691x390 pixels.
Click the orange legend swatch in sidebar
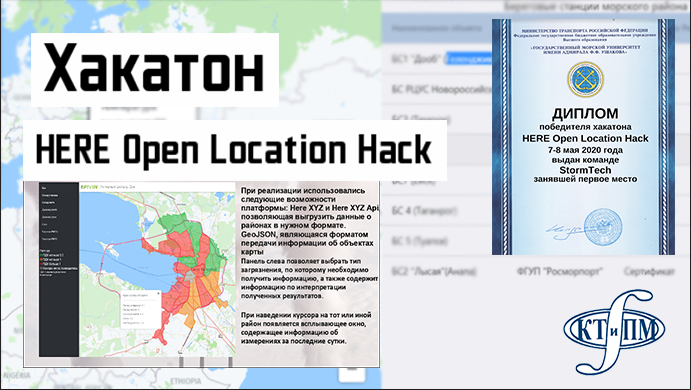click(41, 259)
